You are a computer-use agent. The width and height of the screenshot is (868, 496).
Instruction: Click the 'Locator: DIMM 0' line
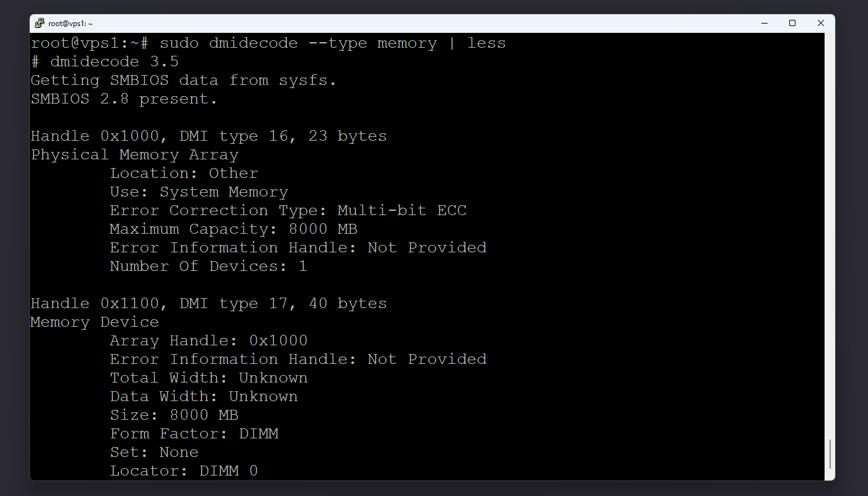[x=184, y=471]
